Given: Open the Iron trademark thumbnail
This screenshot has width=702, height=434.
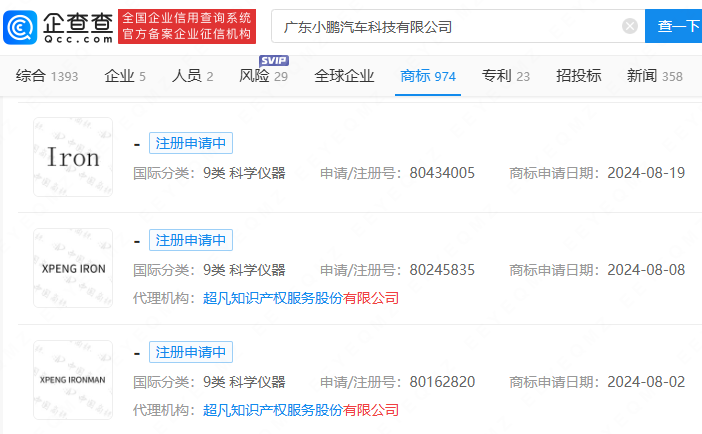Looking at the screenshot, I should [73, 157].
